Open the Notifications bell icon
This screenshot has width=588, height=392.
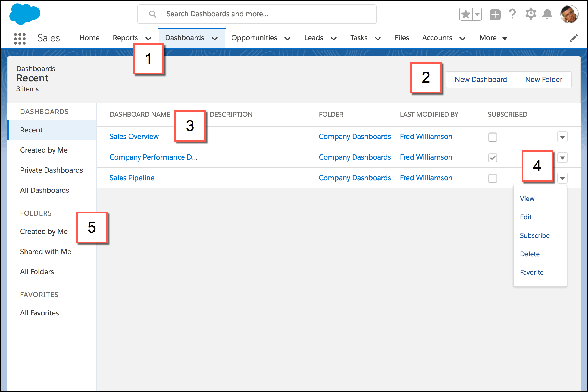tap(547, 14)
